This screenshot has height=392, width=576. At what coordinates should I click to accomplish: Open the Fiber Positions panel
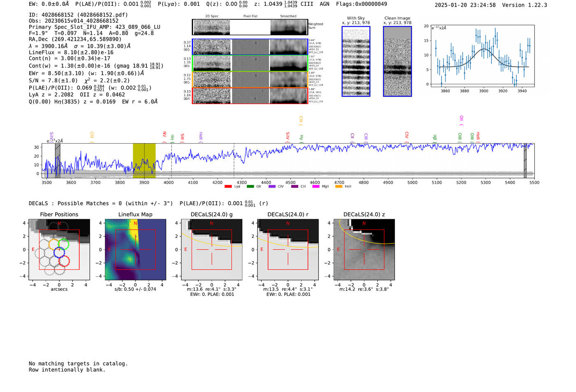tap(59, 250)
